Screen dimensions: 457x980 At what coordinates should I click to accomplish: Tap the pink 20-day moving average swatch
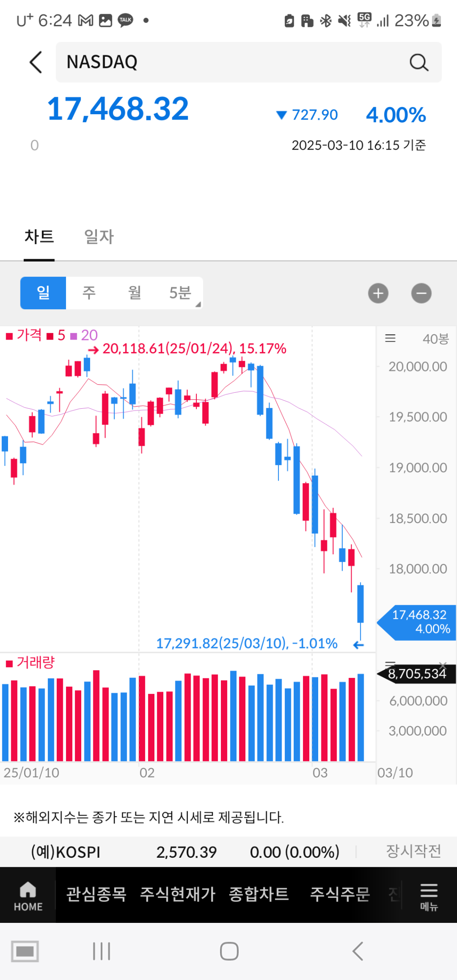74,336
